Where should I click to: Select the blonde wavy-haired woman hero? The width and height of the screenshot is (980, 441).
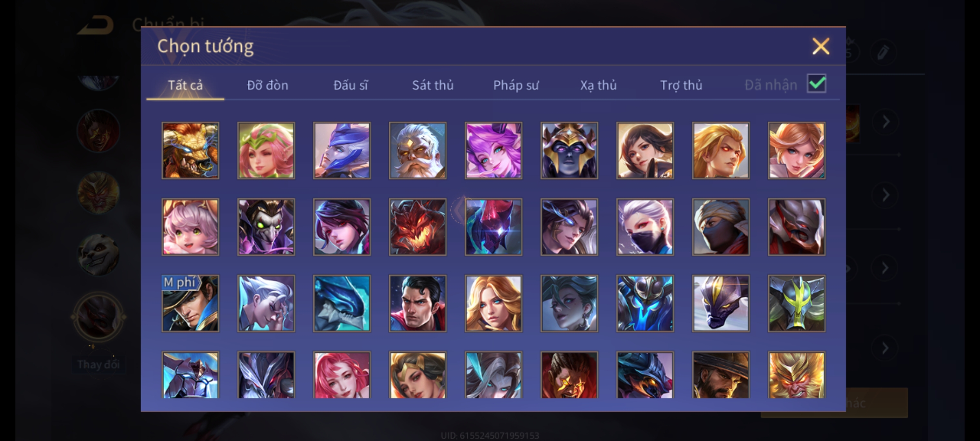[493, 303]
